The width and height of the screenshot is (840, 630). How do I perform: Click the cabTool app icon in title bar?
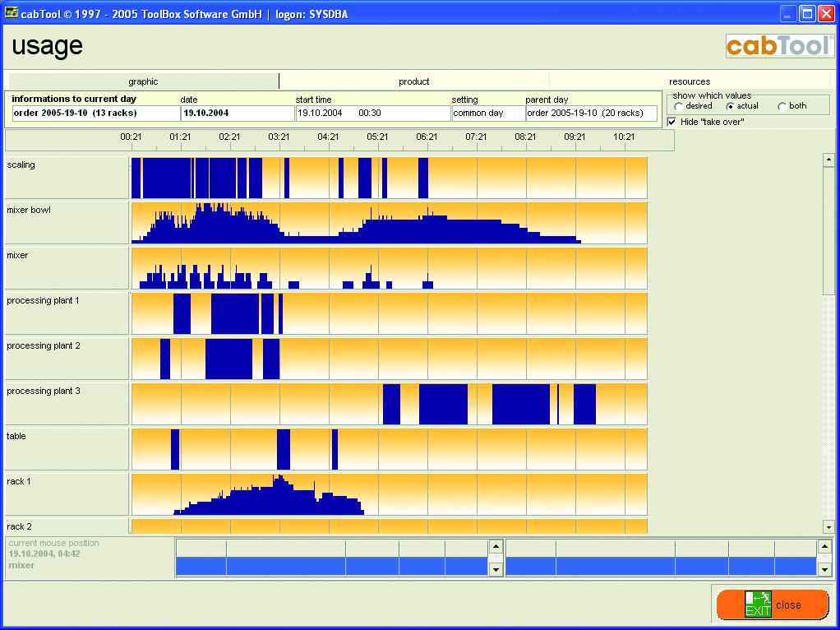11,12
